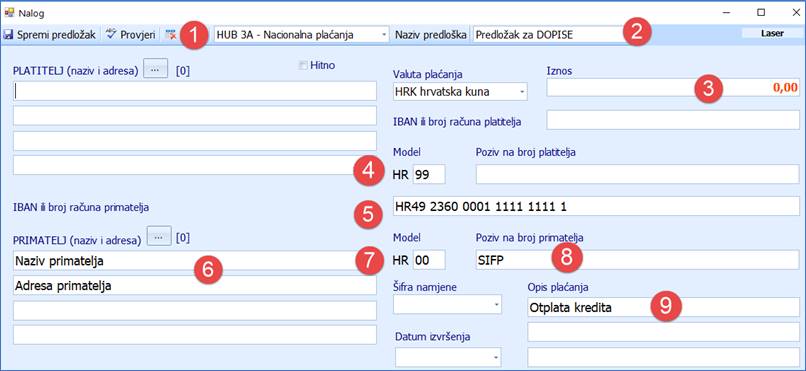
Task: Open the PLATITELJ browse (...) button
Action: (x=155, y=68)
